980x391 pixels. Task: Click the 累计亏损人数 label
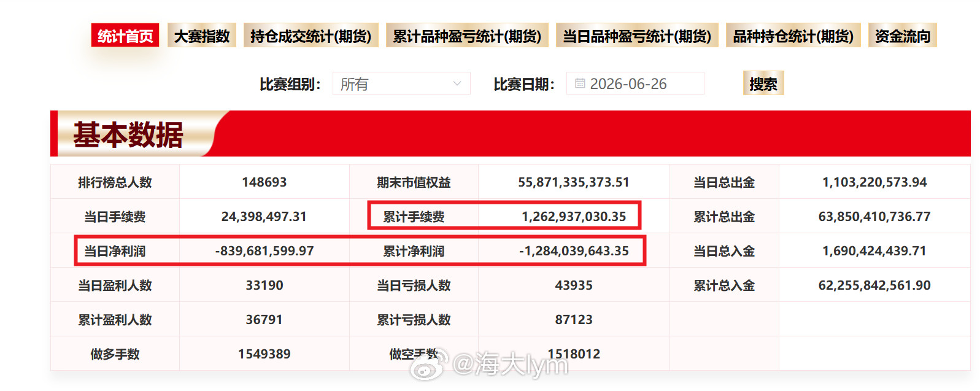click(414, 320)
